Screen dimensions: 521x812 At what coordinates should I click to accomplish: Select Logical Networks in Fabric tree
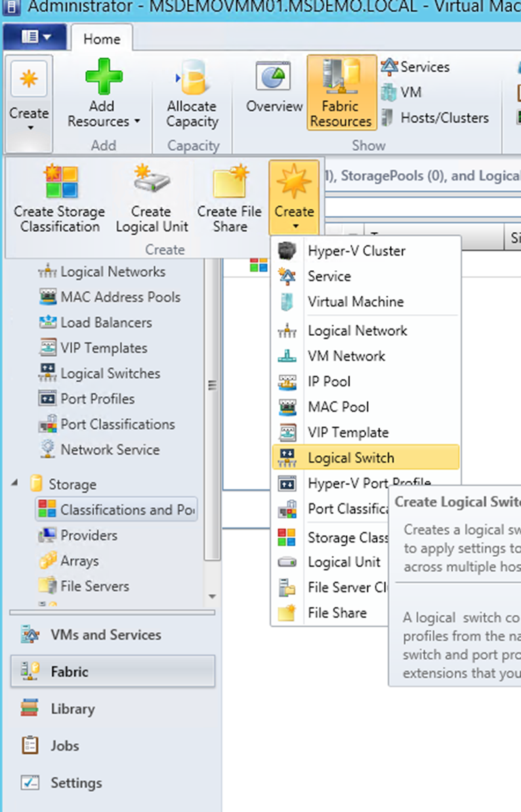113,272
